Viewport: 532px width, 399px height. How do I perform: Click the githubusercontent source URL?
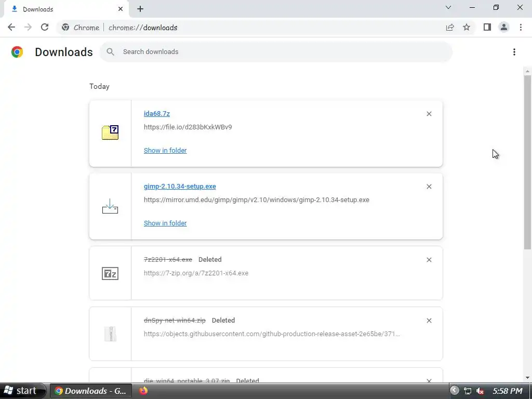click(x=272, y=334)
